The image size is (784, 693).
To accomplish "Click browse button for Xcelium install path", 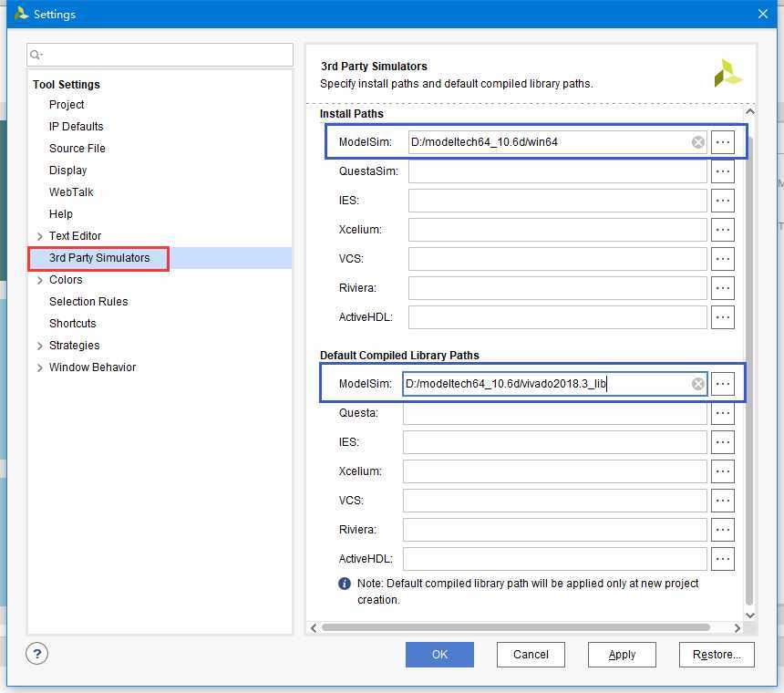I will coord(723,230).
